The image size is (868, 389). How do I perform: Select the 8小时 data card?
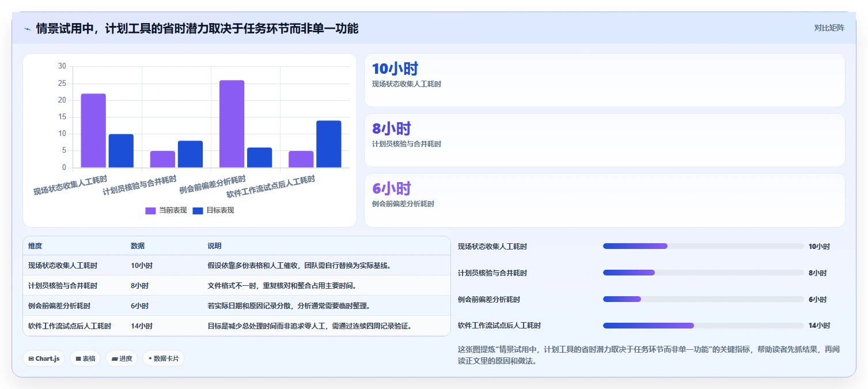(x=605, y=140)
